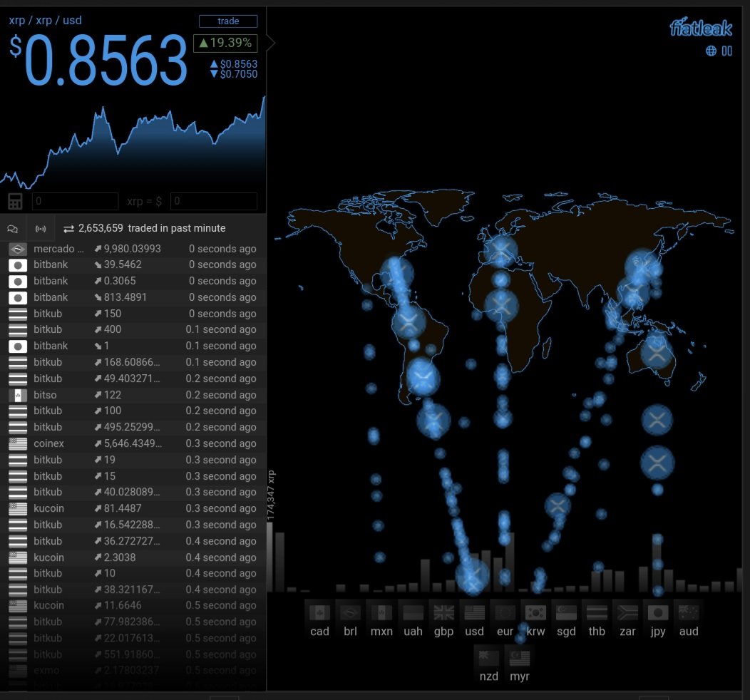Click the bitso 122 trade row
The image size is (750, 700).
(133, 395)
